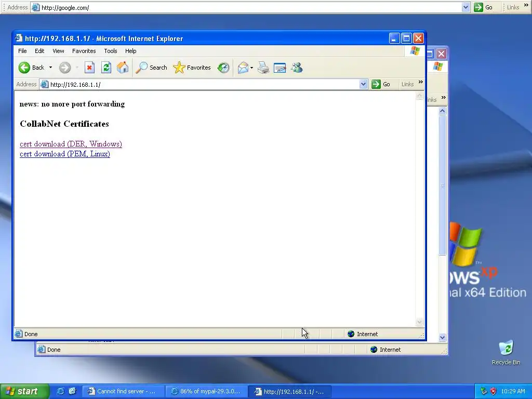Click the back window's Done status icon
This screenshot has height=399, width=532.
[x=42, y=350]
